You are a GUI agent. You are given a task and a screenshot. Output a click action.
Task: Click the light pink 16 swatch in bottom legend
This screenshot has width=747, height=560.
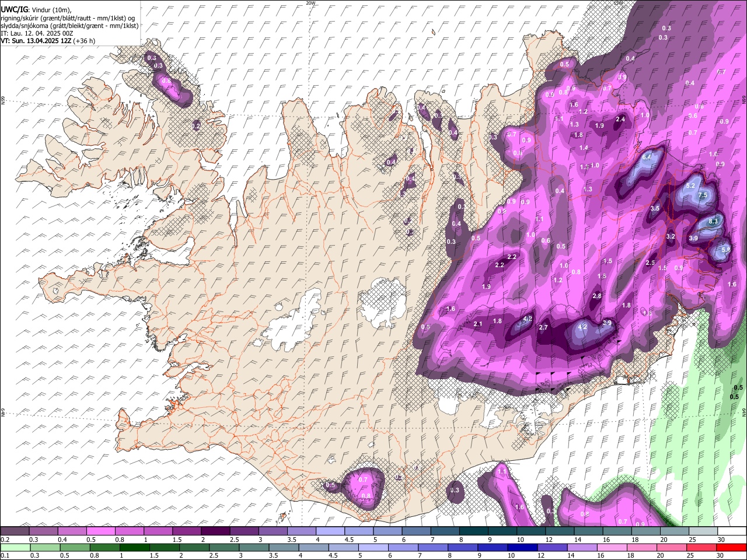tap(612, 547)
